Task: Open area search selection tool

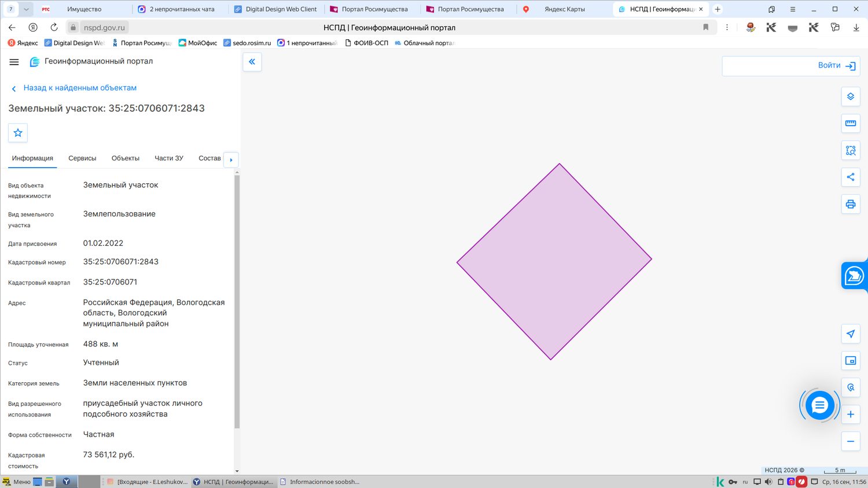Action: pos(850,150)
